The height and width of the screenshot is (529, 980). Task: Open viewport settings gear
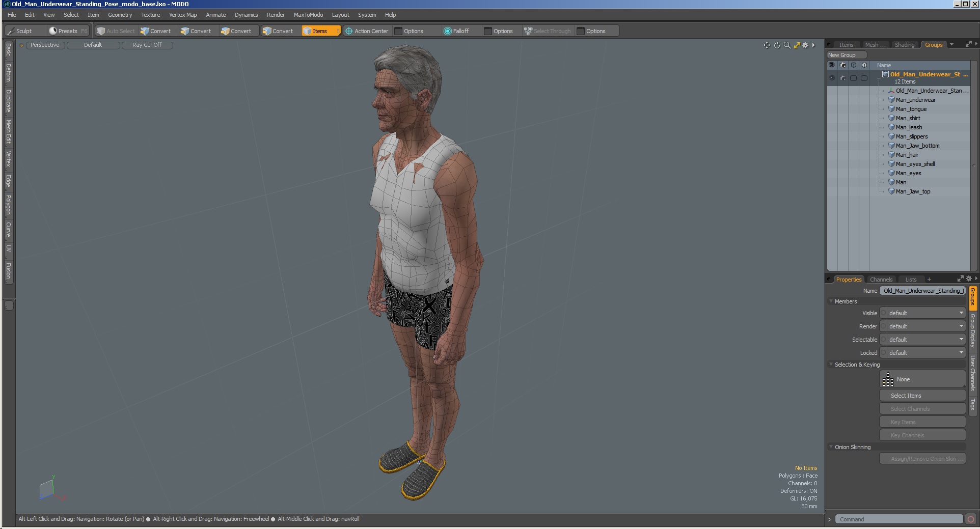pos(805,45)
